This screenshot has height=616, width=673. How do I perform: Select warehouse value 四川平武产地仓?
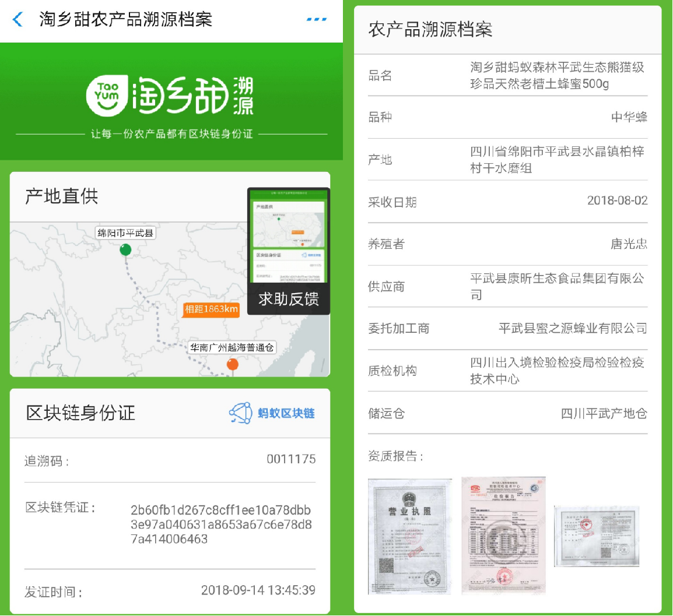604,414
